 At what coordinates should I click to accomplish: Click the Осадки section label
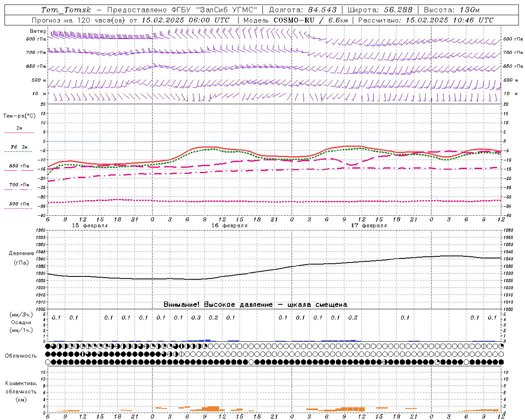click(21, 322)
